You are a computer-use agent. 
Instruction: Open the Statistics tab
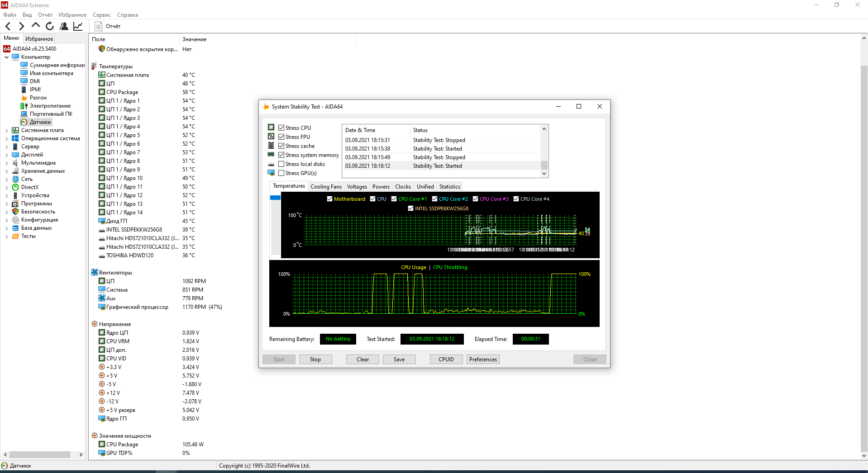tap(450, 187)
